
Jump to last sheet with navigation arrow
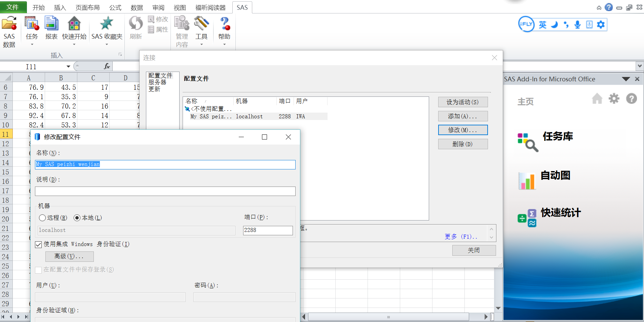pos(26,317)
